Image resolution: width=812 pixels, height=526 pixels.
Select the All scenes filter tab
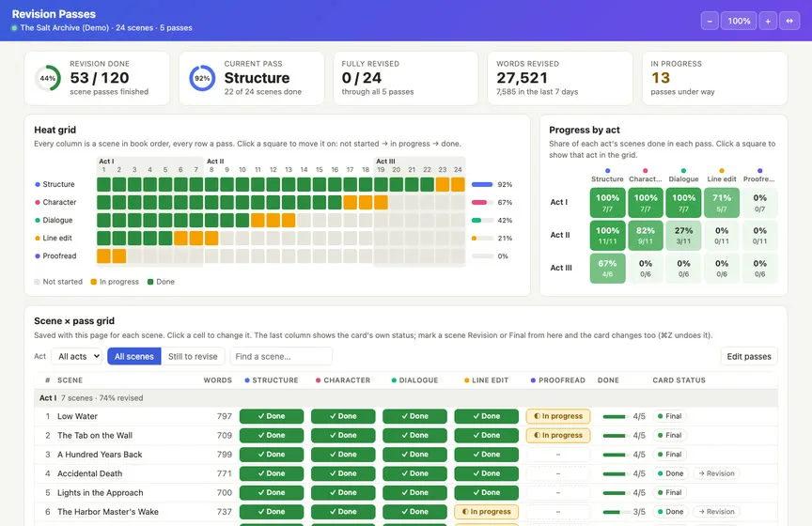click(x=134, y=356)
